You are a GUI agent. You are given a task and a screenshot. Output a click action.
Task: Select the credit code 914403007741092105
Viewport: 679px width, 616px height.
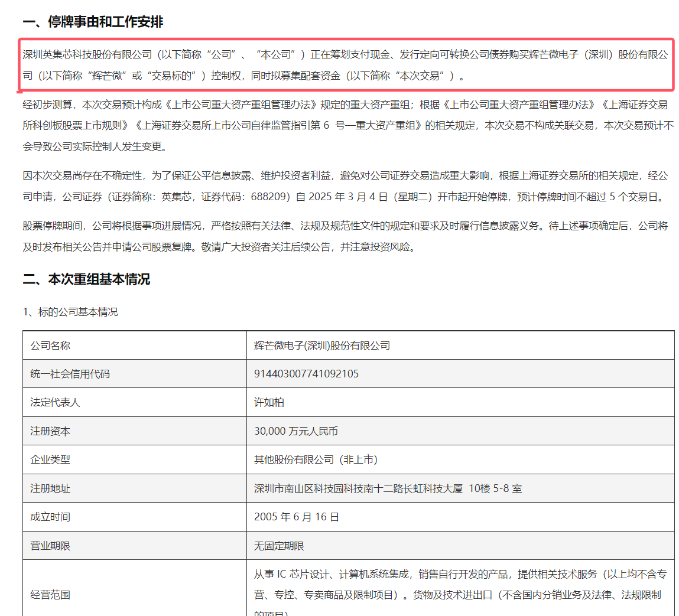coord(306,374)
